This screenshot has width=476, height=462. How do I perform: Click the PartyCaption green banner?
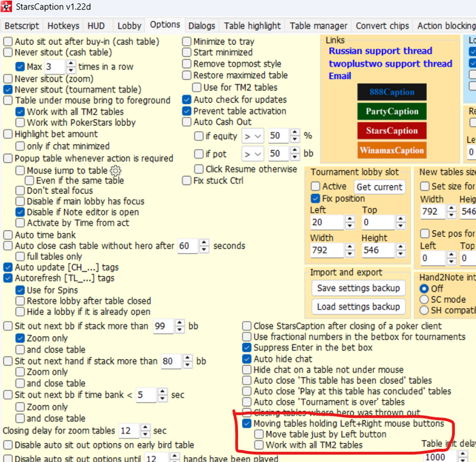(392, 111)
